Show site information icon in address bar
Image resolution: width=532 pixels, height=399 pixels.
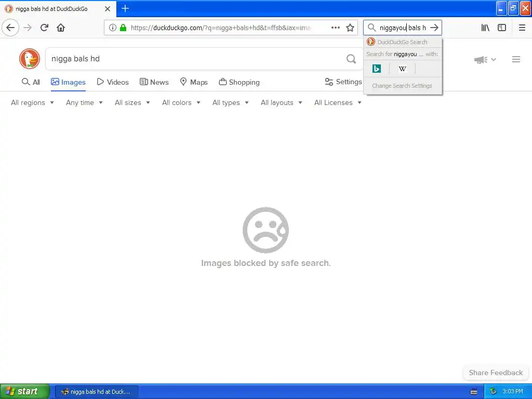[112, 28]
